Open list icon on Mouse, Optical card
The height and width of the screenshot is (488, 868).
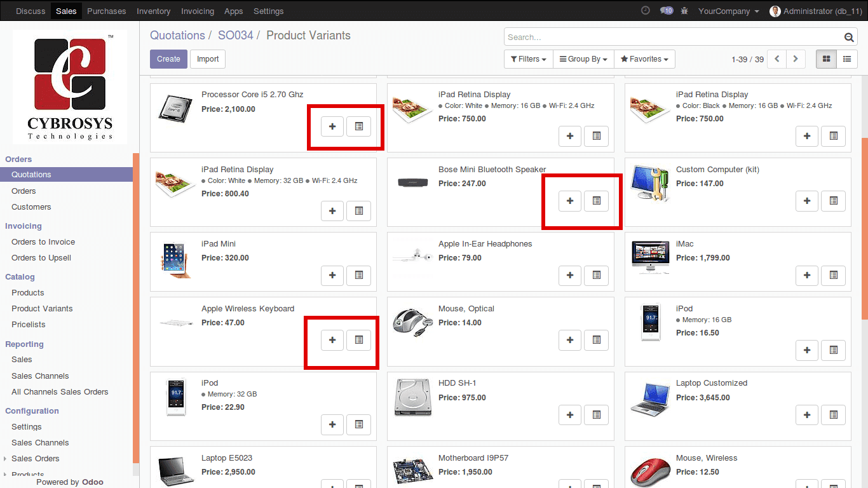coord(596,340)
